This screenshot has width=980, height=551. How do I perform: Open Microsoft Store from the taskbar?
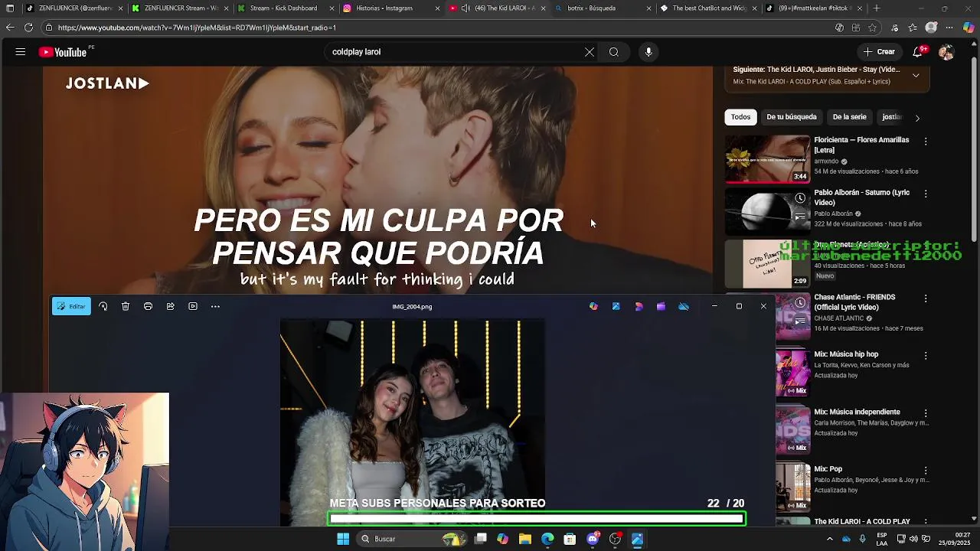tap(570, 539)
